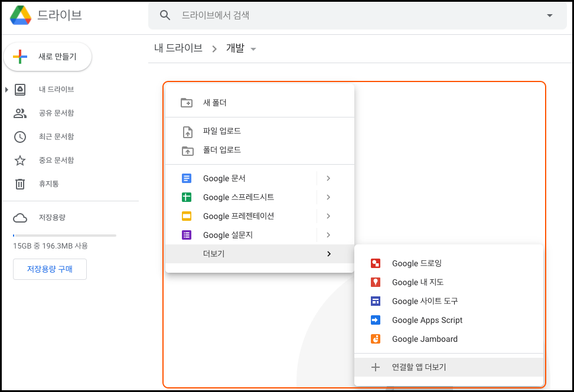The width and height of the screenshot is (574, 392).
Task: Select 새 폴더 menu entry
Action: click(x=260, y=103)
